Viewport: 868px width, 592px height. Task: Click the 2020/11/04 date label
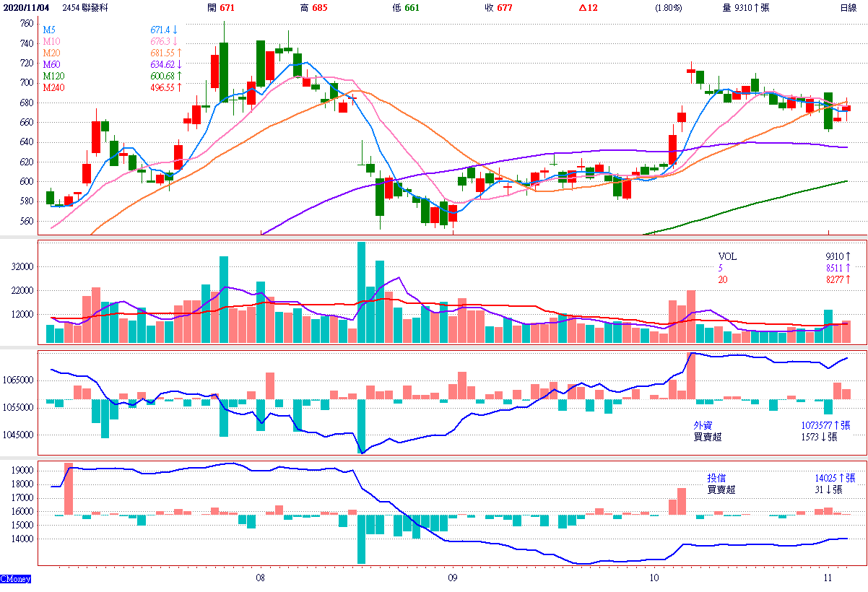[27, 8]
